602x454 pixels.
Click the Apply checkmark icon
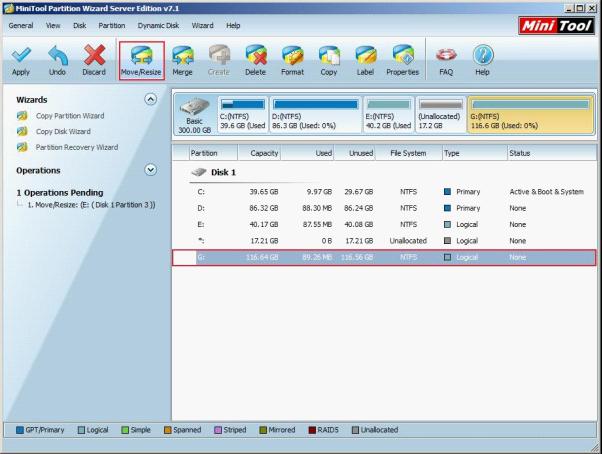[21, 54]
